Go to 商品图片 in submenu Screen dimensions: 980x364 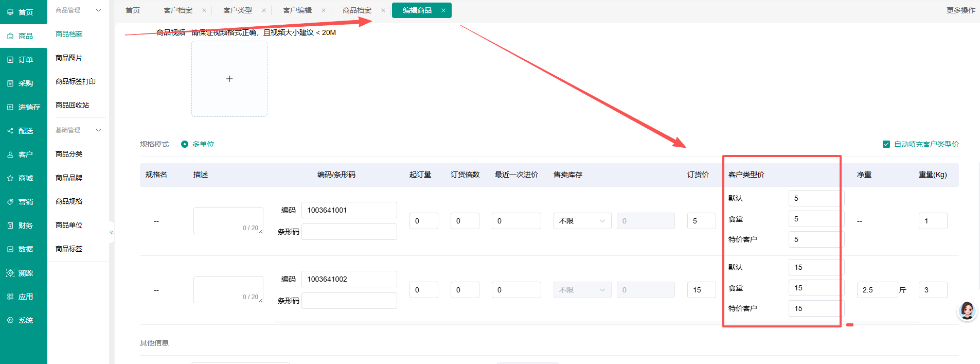[x=69, y=58]
